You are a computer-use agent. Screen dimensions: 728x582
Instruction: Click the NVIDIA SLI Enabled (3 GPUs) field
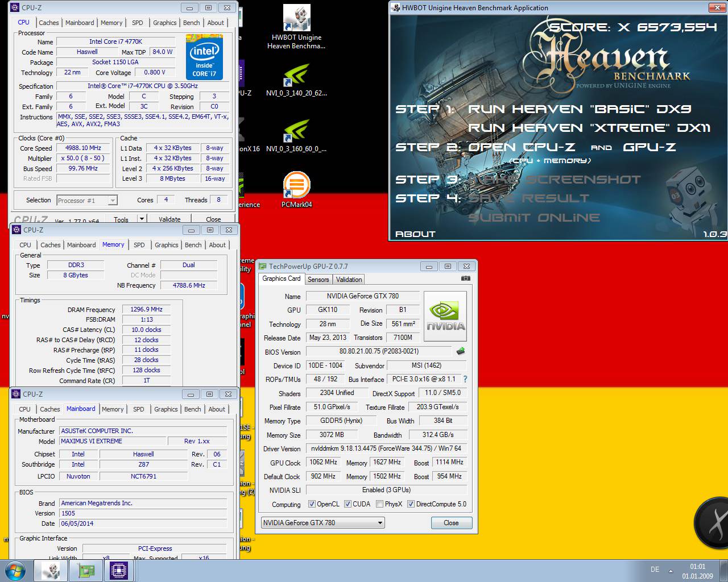pyautogui.click(x=386, y=489)
